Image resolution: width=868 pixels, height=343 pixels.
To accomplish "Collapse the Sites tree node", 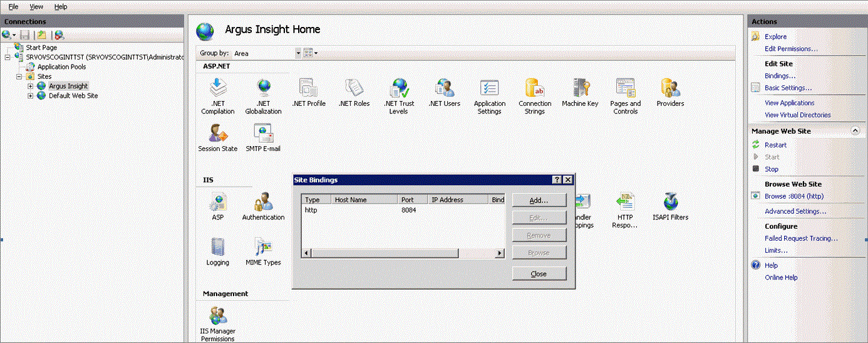I will click(x=19, y=77).
